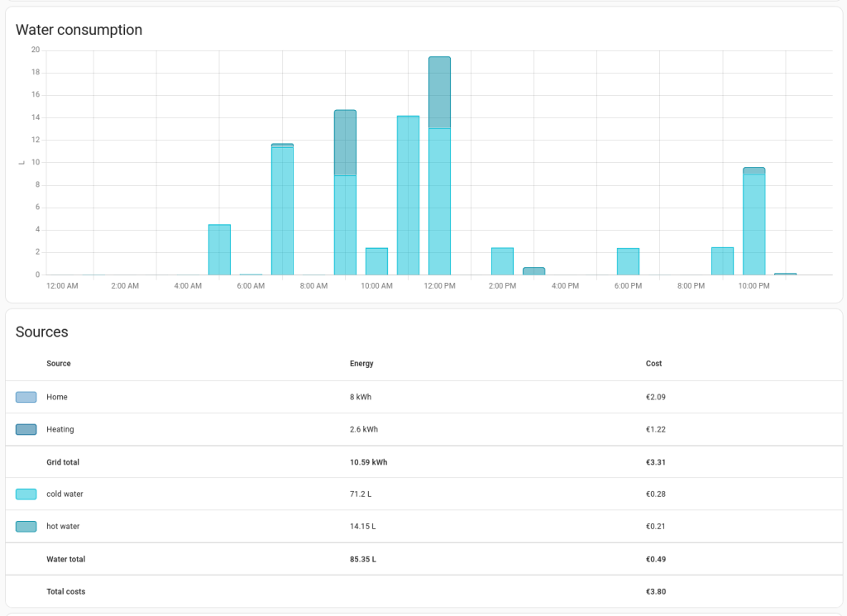Click the hot water color swatch
Image resolution: width=847 pixels, height=616 pixels.
26,526
